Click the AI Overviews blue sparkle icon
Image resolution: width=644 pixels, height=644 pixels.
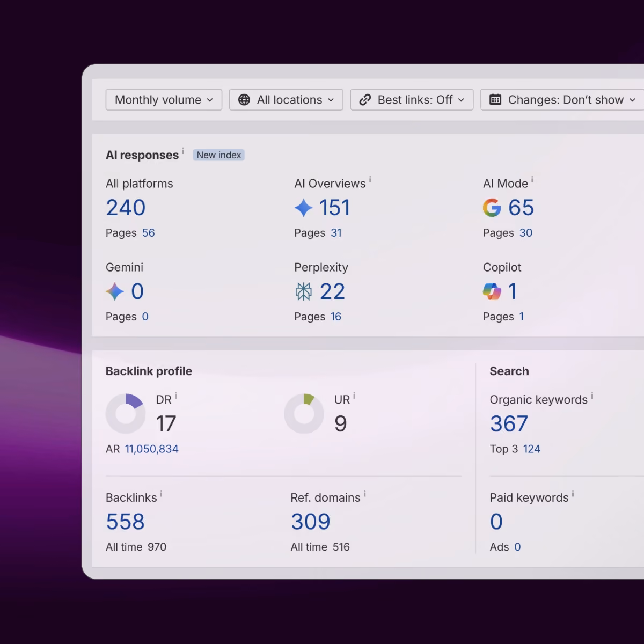[x=304, y=208]
